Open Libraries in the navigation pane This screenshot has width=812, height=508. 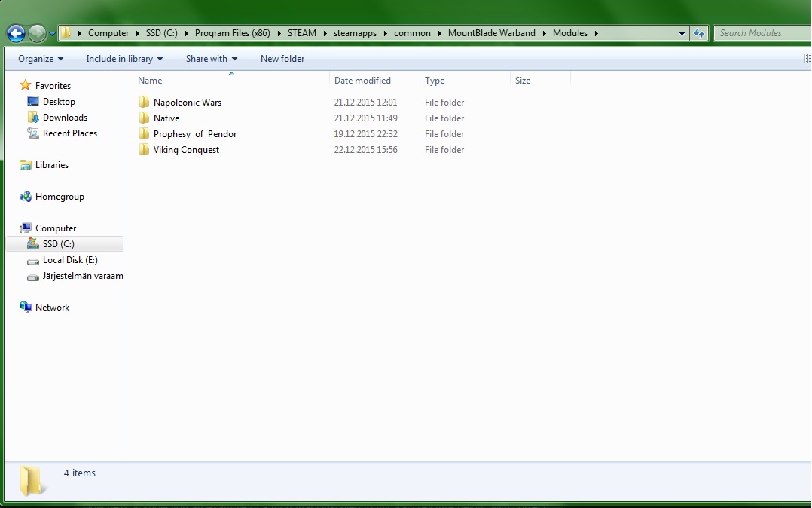pos(52,165)
